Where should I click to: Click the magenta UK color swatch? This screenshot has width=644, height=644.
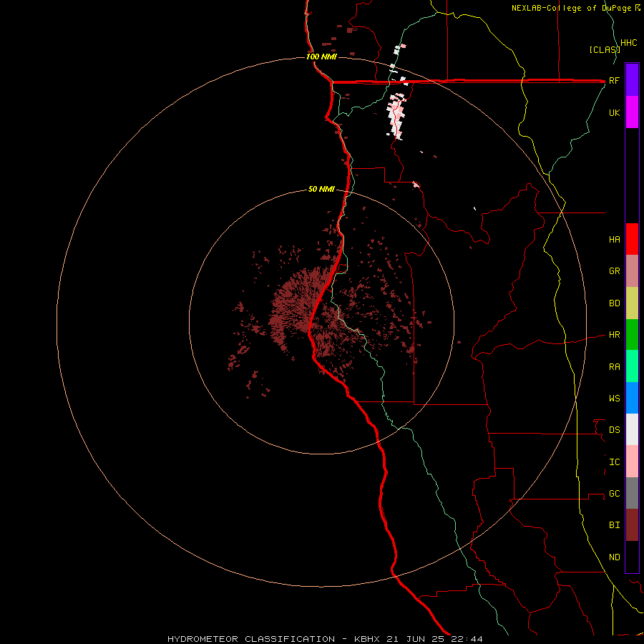[632, 112]
